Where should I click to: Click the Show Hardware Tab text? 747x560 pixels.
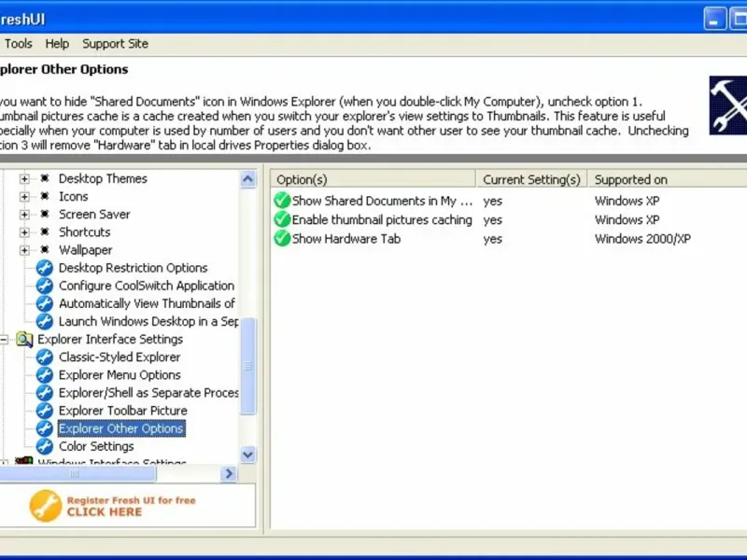click(346, 239)
